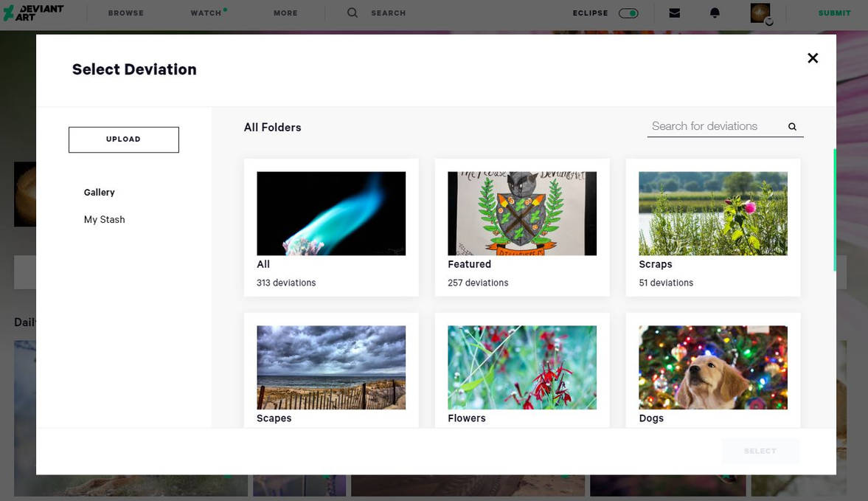
Task: Open the Dogs folder with puppy image
Action: (713, 367)
